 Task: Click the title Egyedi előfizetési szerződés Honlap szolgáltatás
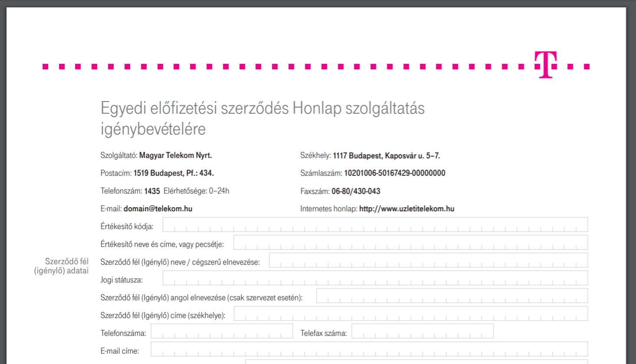262,108
